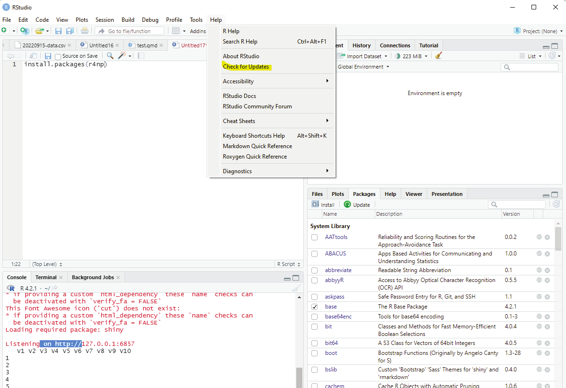Click the view current directory arrow in console
Image resolution: width=566 pixels, height=388 pixels.
55,288
